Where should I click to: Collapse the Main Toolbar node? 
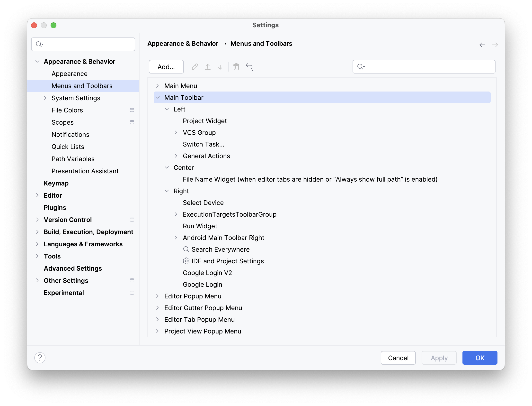tap(158, 97)
